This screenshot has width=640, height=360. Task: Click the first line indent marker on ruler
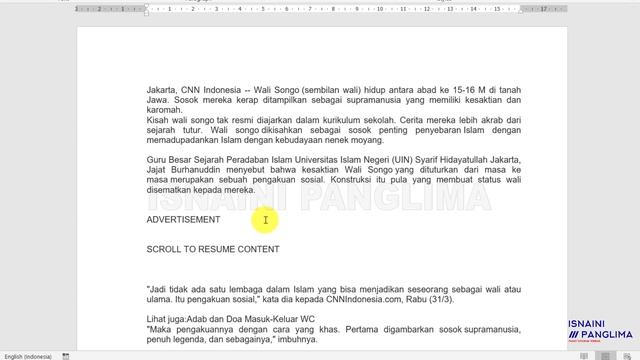pyautogui.click(x=147, y=6)
